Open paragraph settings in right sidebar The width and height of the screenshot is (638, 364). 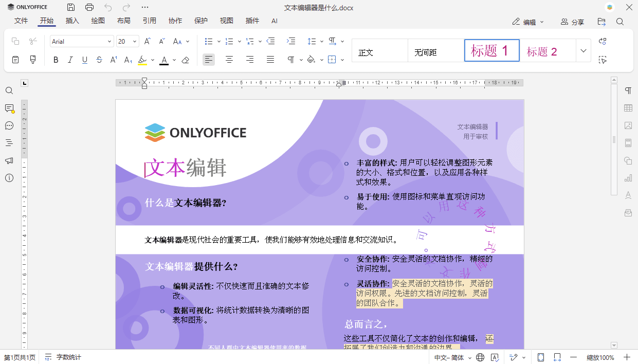tap(628, 90)
